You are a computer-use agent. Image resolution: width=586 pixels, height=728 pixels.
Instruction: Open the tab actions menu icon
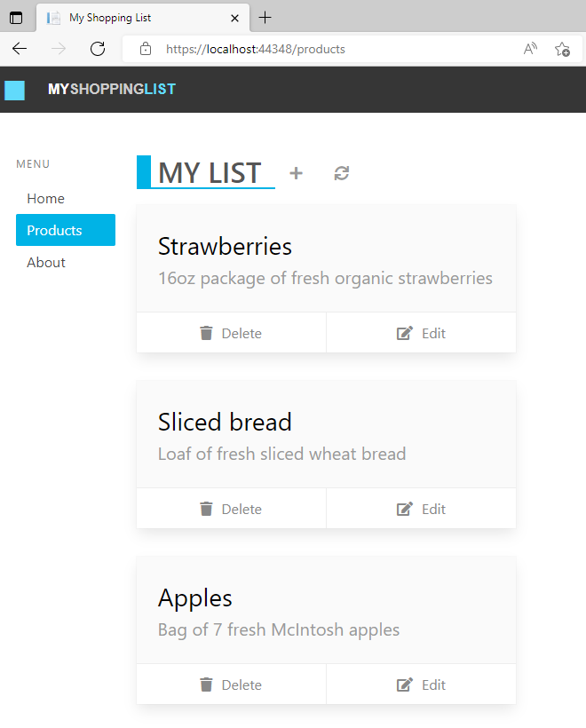tap(16, 18)
